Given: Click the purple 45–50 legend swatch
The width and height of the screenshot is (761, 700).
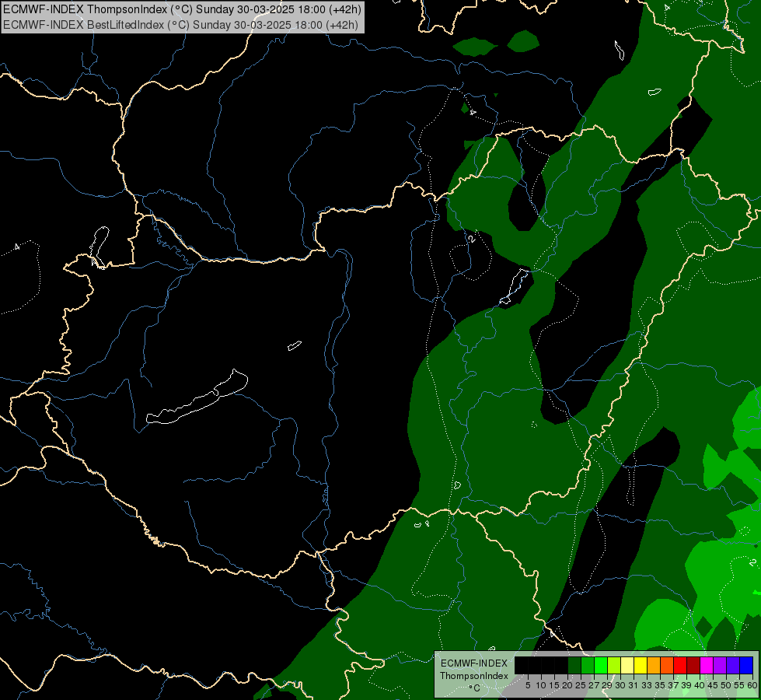Looking at the screenshot, I should point(720,666).
